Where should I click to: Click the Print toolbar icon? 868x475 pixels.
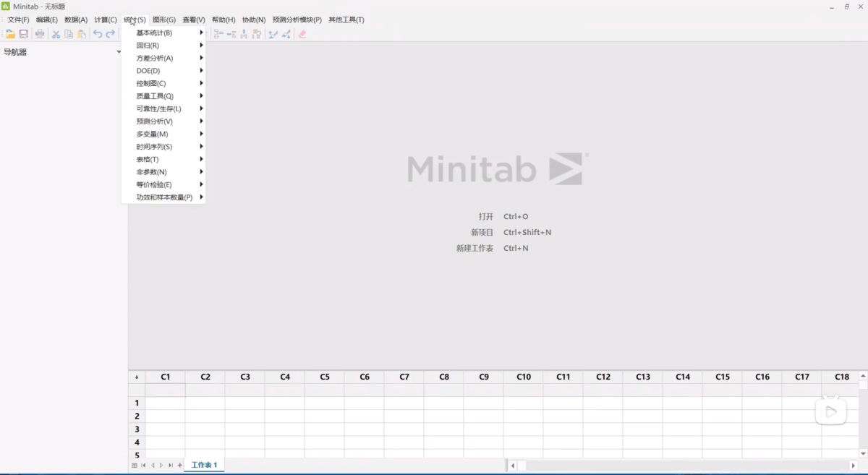(x=40, y=34)
